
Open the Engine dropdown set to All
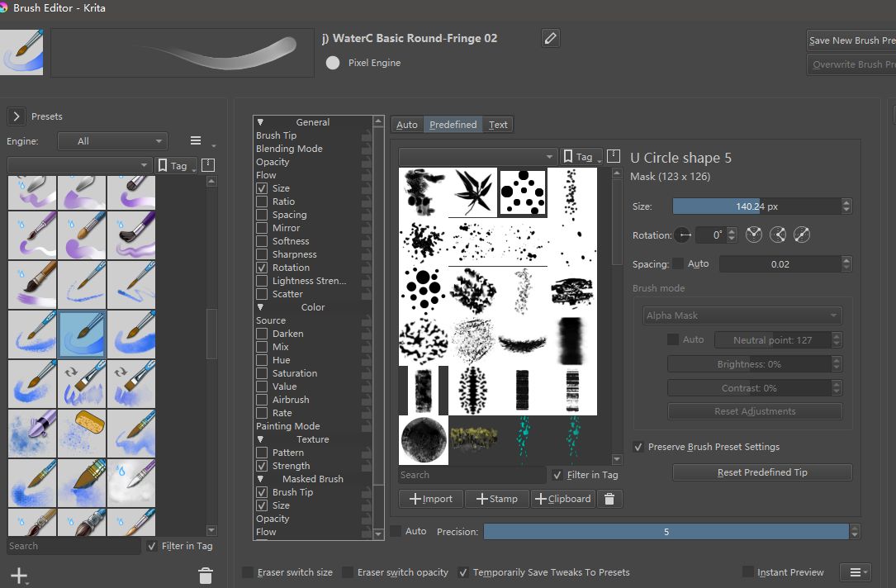tap(112, 141)
